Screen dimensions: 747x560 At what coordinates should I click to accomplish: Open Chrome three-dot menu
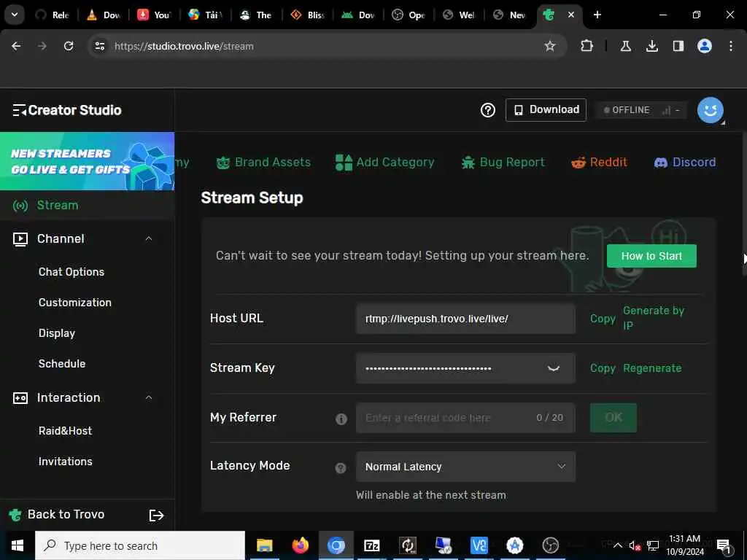point(731,46)
